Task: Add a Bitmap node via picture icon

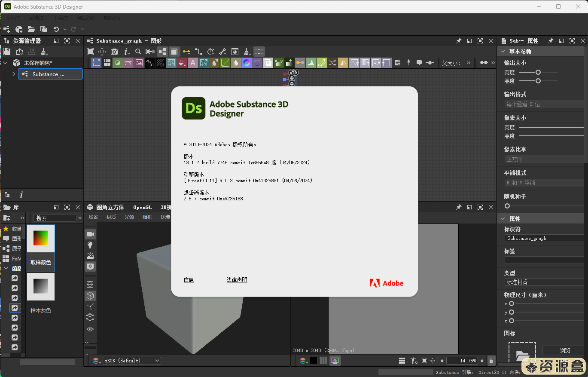Action: coord(139,63)
